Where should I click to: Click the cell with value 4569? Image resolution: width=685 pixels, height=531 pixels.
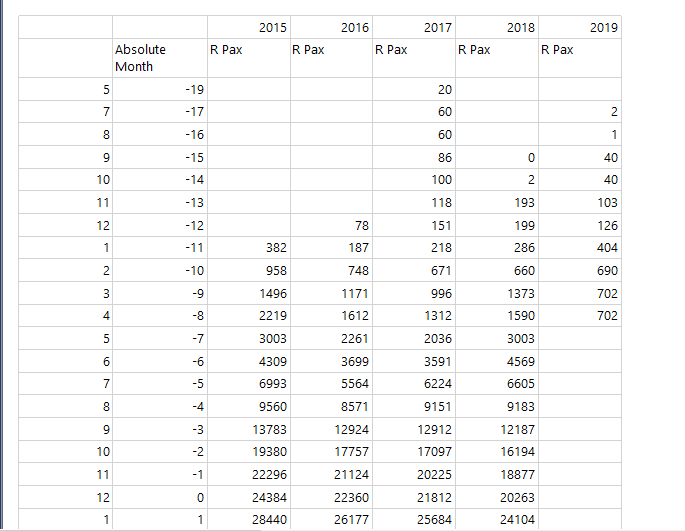[x=497, y=361]
